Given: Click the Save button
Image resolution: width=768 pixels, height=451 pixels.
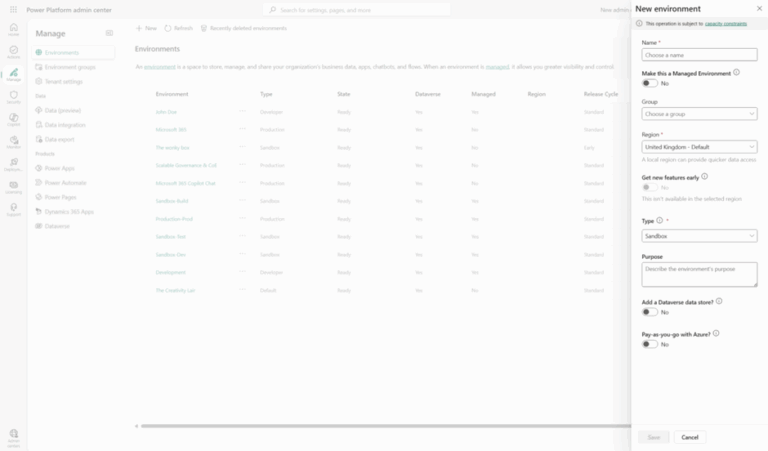Looking at the screenshot, I should pyautogui.click(x=653, y=437).
